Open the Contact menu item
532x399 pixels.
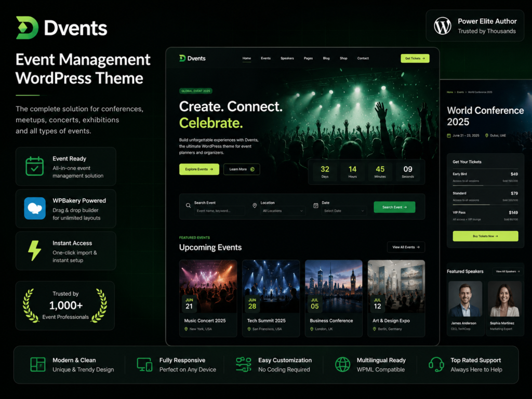click(x=363, y=58)
